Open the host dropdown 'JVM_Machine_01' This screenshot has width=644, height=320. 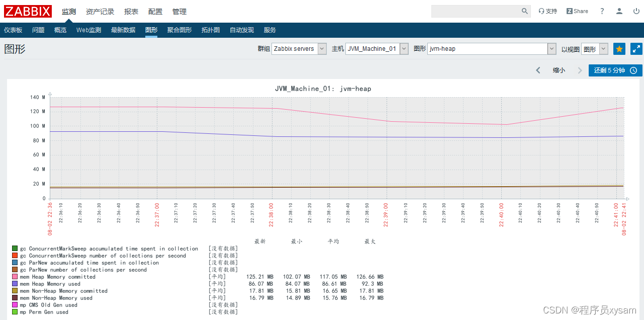[377, 49]
